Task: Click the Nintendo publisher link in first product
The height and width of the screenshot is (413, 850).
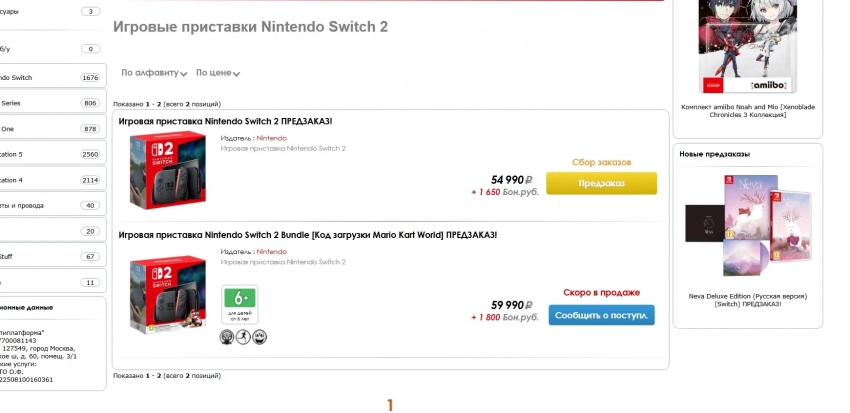Action: tap(271, 138)
